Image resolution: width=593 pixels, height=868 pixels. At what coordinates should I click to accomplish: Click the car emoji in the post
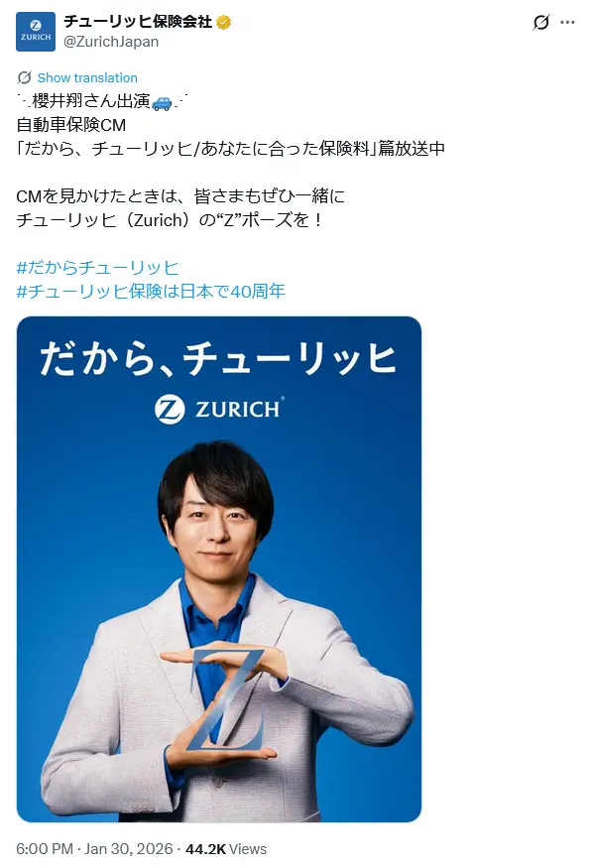tap(162, 102)
